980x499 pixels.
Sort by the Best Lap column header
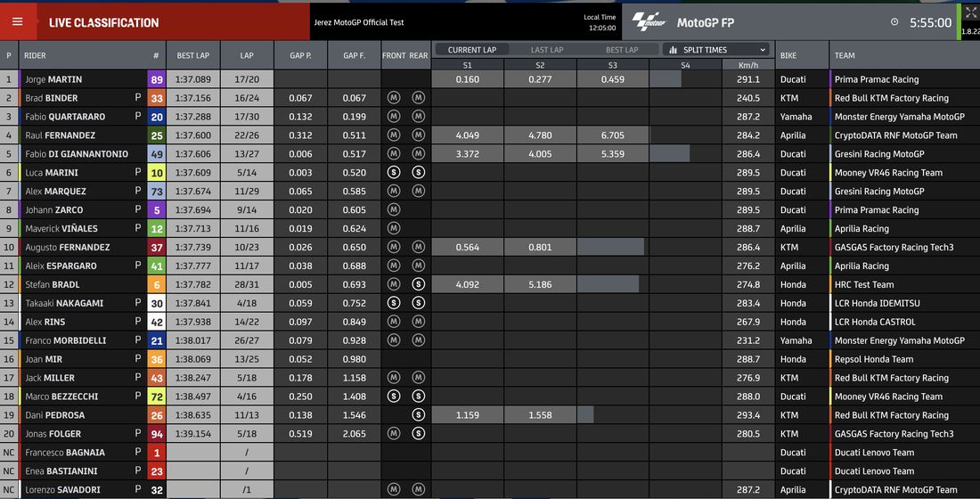[x=193, y=55]
